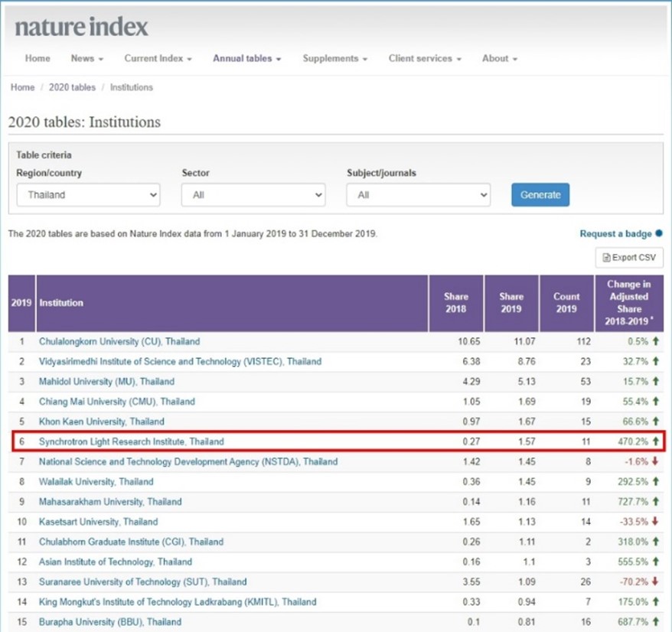The width and height of the screenshot is (672, 632).
Task: Click the blue Request a badge dot
Action: 659,233
